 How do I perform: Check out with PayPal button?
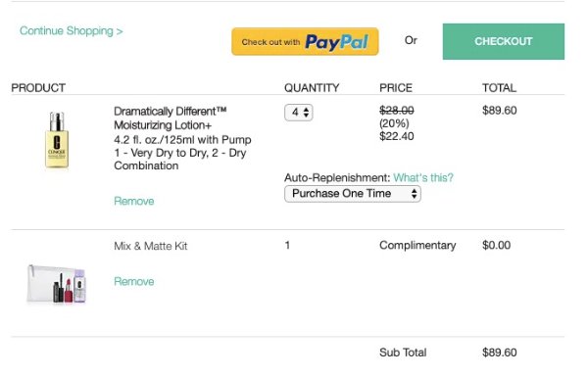tap(305, 41)
